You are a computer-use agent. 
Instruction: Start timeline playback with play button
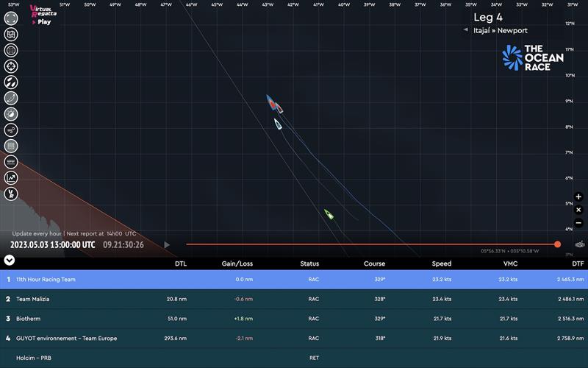[x=167, y=245]
